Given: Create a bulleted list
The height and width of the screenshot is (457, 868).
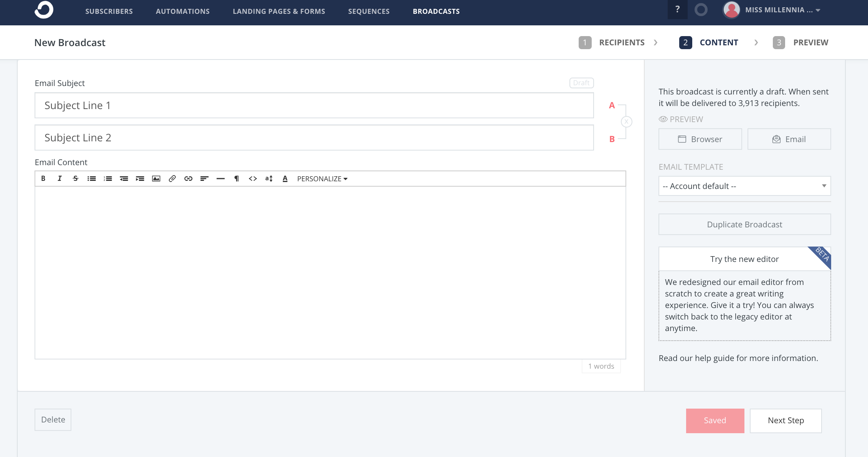Looking at the screenshot, I should pos(92,178).
